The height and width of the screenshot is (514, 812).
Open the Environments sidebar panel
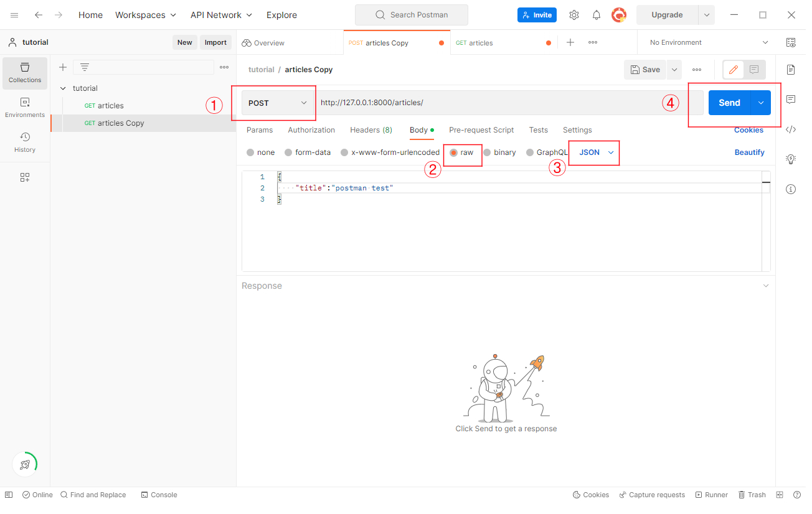point(25,108)
